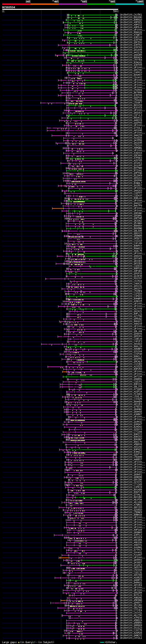Viewport: 146px width, 644px height.
Task: Click the cyan ~100% identity color segment
Action: click(x=130, y=4)
